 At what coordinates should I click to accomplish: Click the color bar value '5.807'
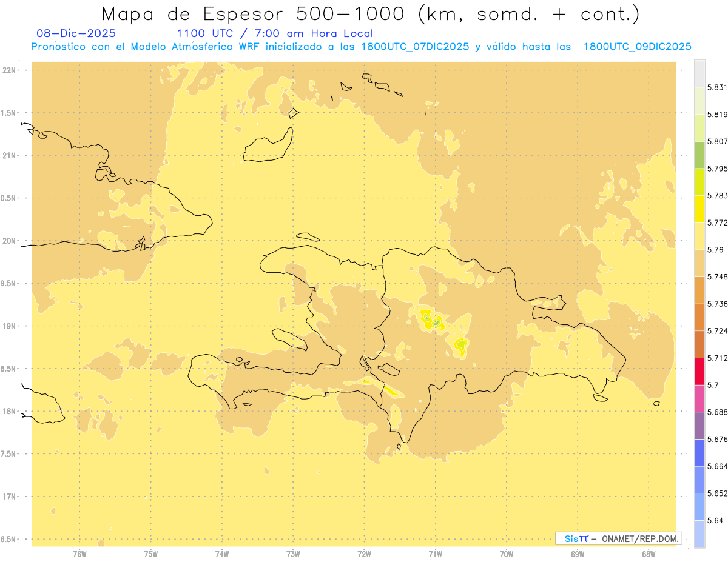click(717, 141)
